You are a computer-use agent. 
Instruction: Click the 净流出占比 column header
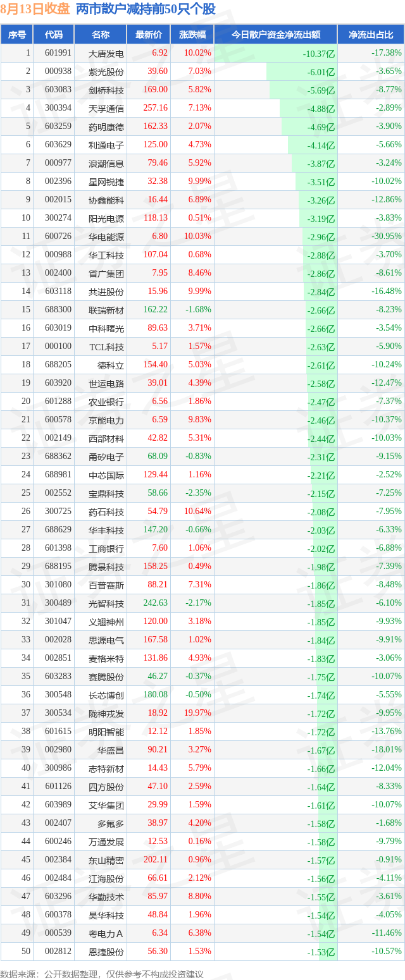click(x=371, y=35)
